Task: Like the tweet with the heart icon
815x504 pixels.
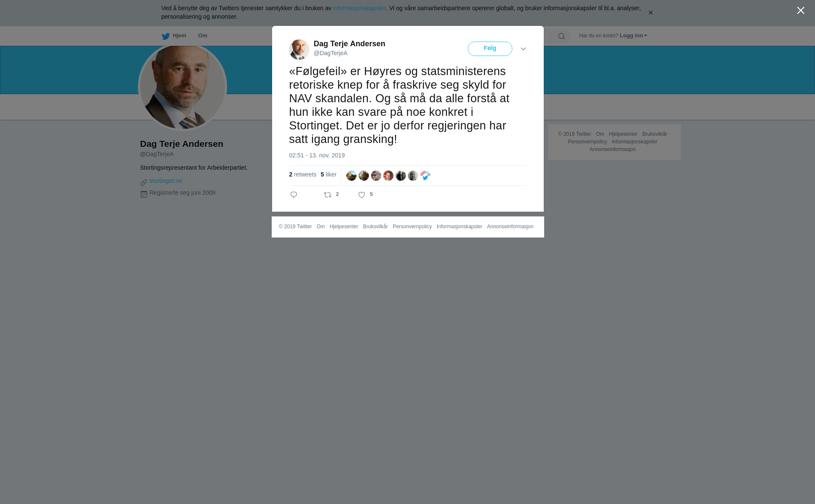Action: [362, 195]
